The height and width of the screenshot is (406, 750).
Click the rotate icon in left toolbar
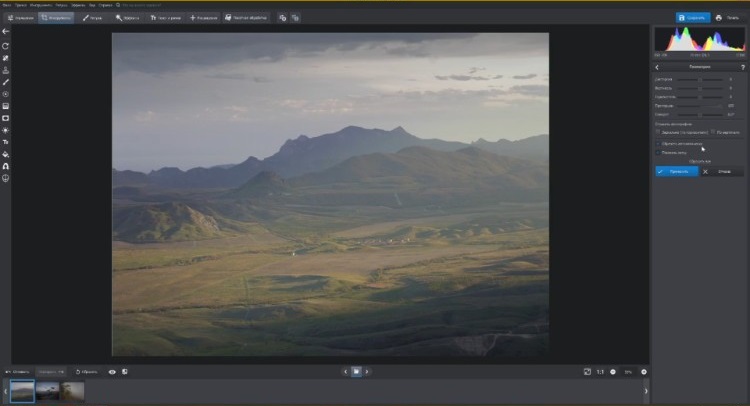click(x=6, y=46)
